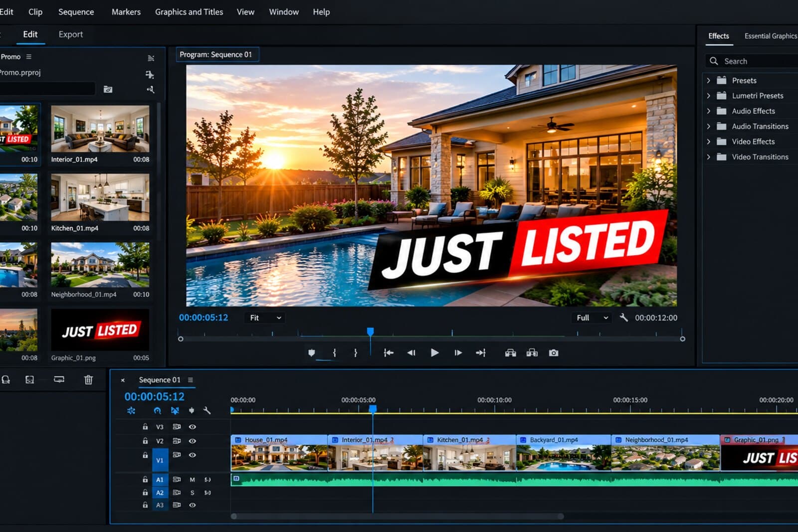Switch to the Essential Graphics tab
The width and height of the screenshot is (798, 532).
pos(771,36)
